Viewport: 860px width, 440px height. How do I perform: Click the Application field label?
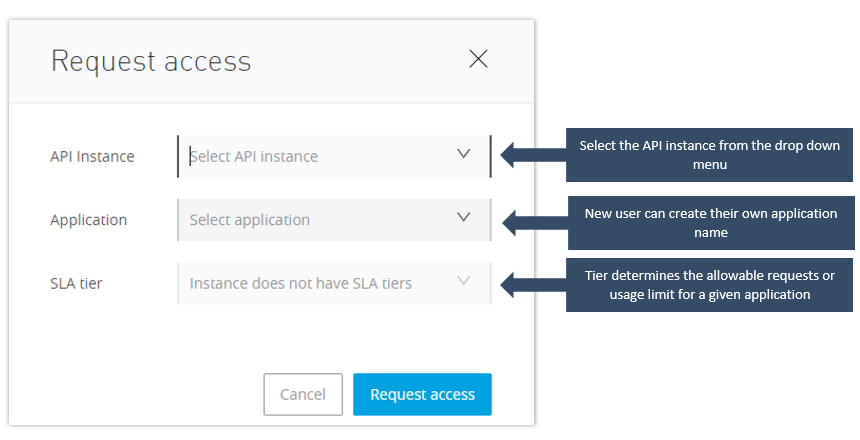click(x=88, y=220)
